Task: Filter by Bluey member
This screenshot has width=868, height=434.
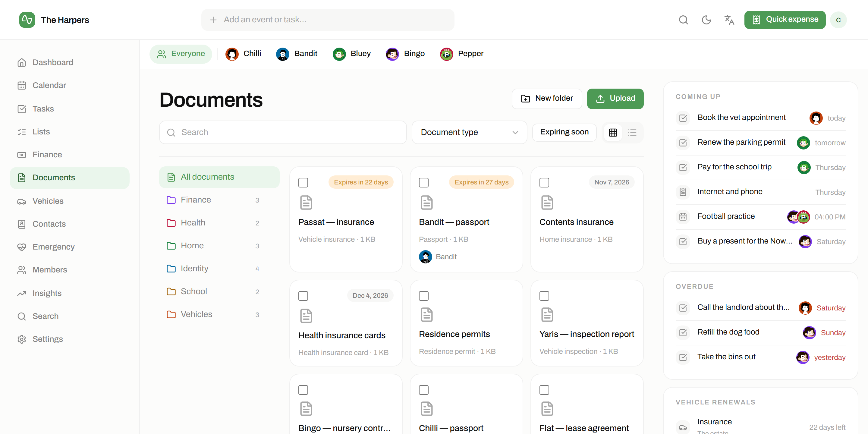Action: [x=351, y=54]
